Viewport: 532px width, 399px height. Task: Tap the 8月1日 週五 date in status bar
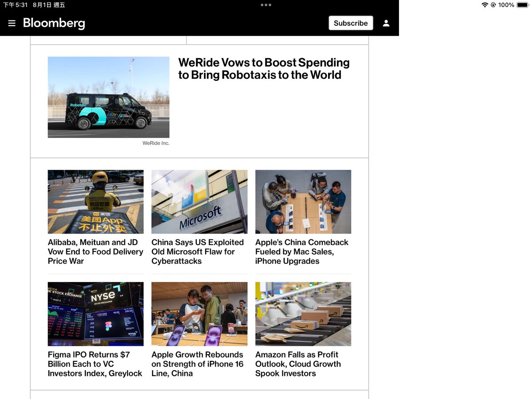coord(49,5)
